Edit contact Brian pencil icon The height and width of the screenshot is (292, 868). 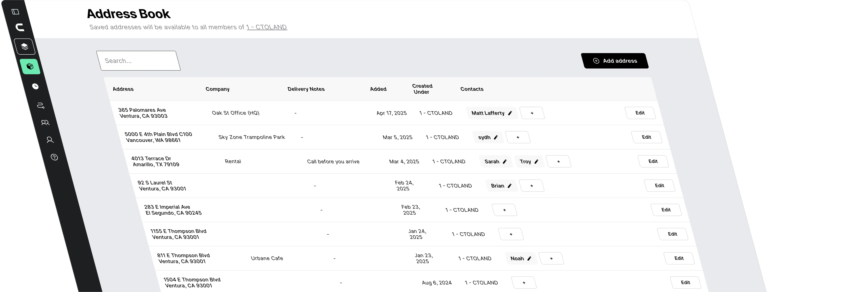click(510, 186)
